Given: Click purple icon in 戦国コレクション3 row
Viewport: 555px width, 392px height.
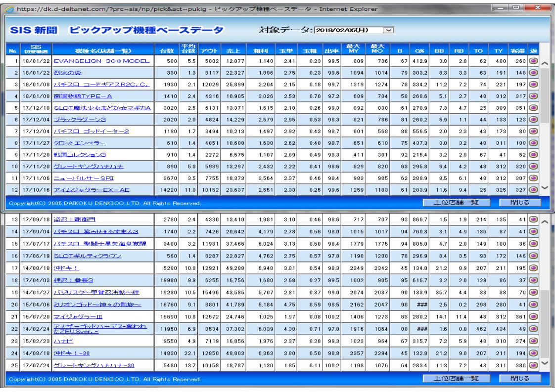Looking at the screenshot, I should pos(533,154).
